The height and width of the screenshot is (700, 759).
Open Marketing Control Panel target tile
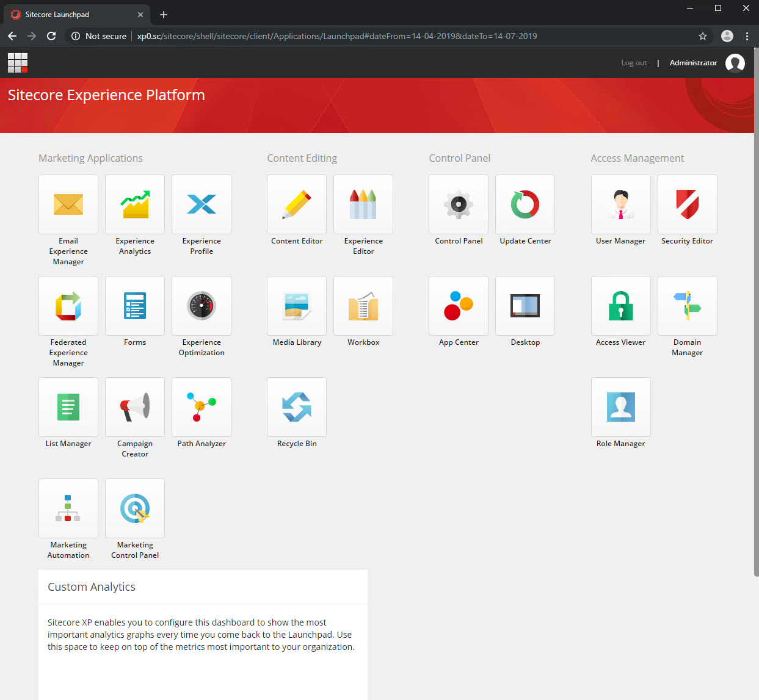click(135, 508)
